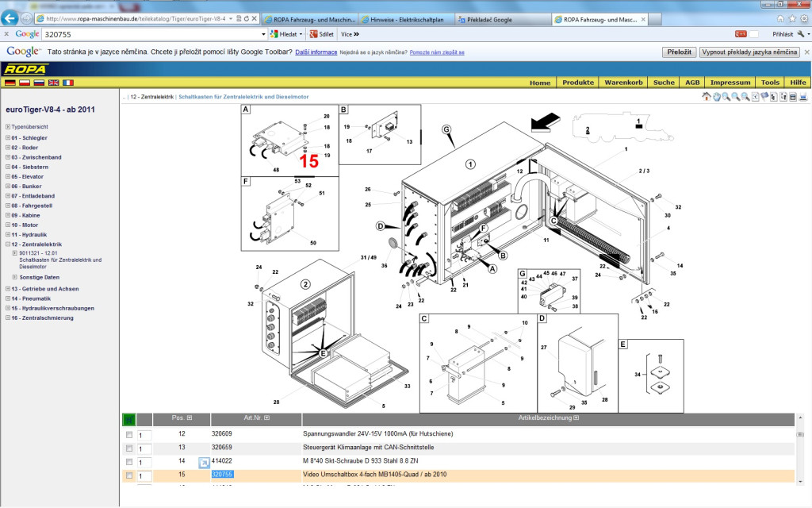
Task: Click the blue flag icon in diagram toolbar
Action: [764, 96]
